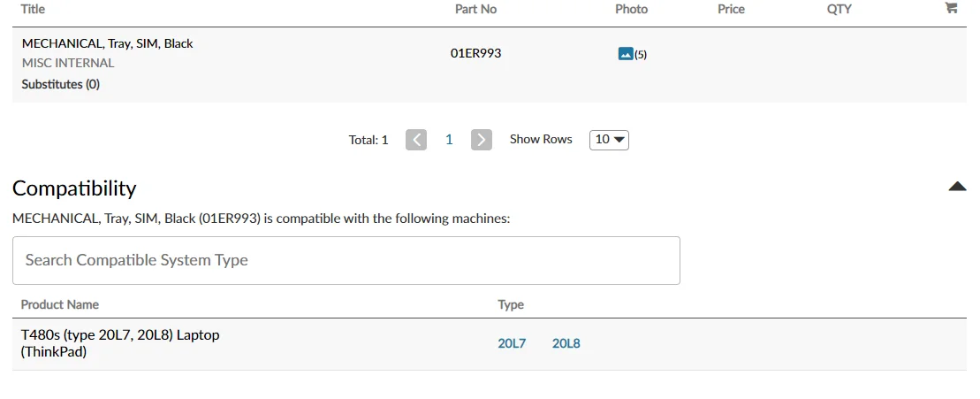Expand Substitutes (0) for the part
Screen dimensions: 980x399
click(x=60, y=85)
